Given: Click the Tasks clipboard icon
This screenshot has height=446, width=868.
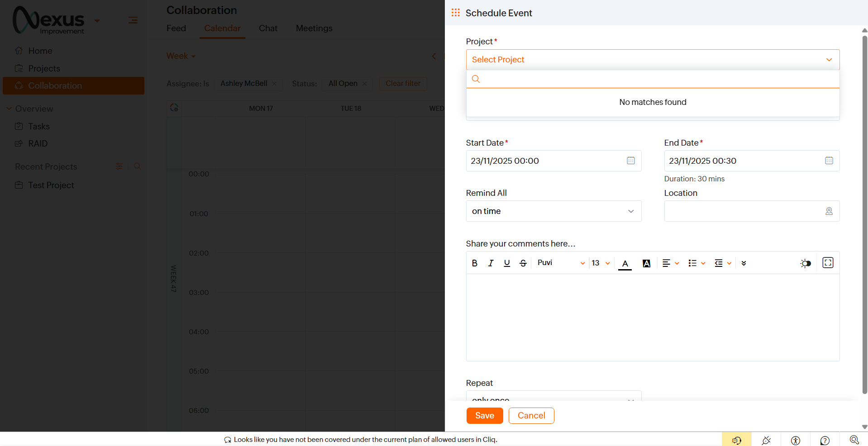Looking at the screenshot, I should 19,126.
